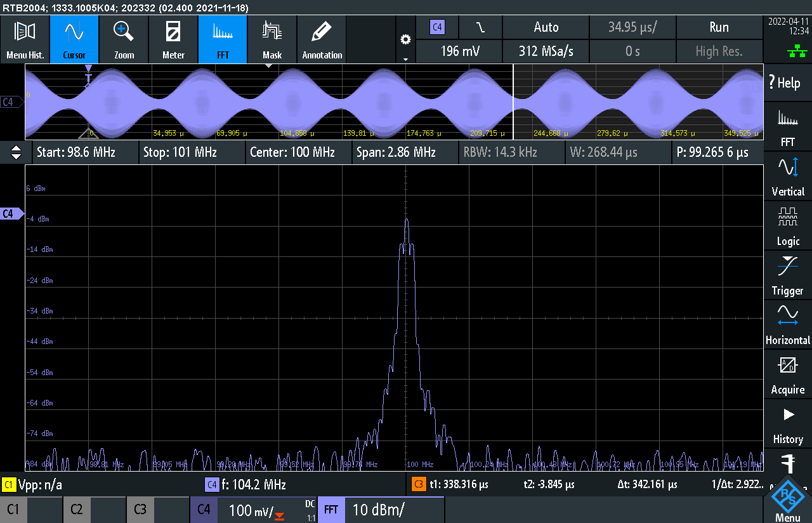This screenshot has width=812, height=523.
Task: Edit FFT Span 2.86 MHz
Action: pyautogui.click(x=404, y=152)
